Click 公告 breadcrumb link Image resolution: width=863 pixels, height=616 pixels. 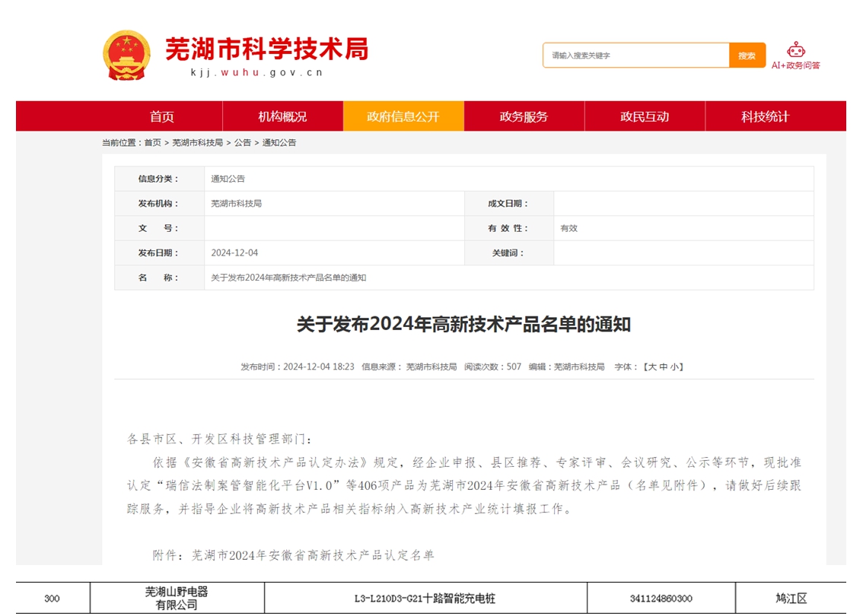pyautogui.click(x=243, y=142)
